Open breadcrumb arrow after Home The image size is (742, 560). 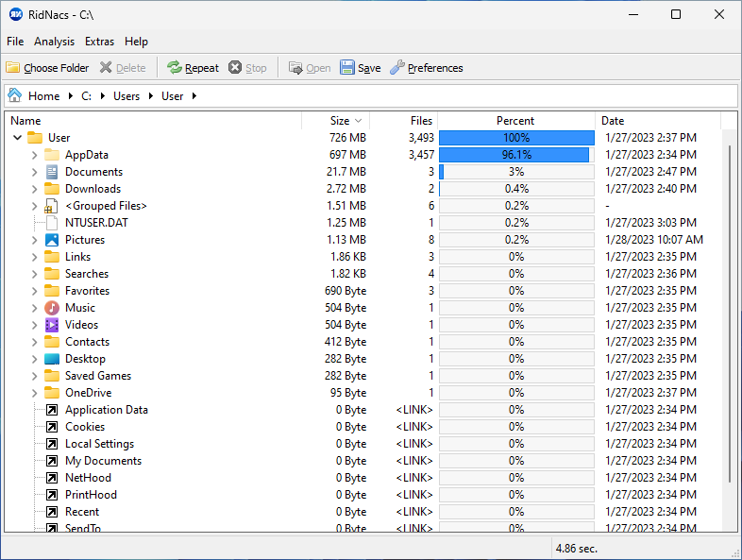click(71, 96)
